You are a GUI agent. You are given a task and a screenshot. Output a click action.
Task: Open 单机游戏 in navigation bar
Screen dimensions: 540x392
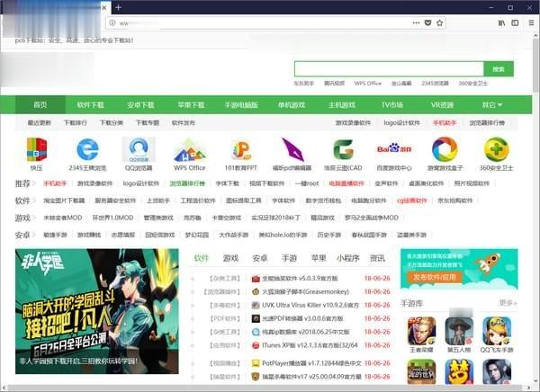pyautogui.click(x=292, y=104)
